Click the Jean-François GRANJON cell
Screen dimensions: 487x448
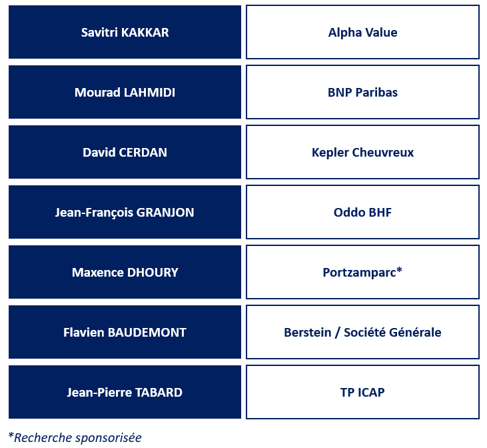click(x=125, y=212)
